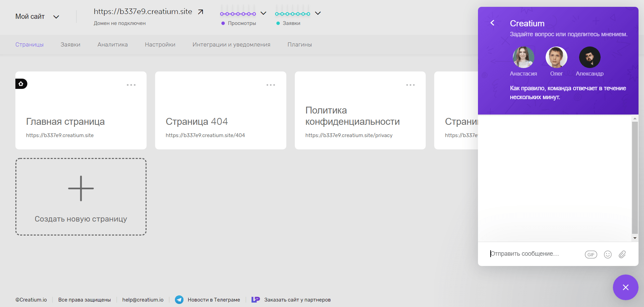Open the https://b337e9.creatium.site site URL
Viewport: 644px width, 307px height.
click(x=143, y=12)
